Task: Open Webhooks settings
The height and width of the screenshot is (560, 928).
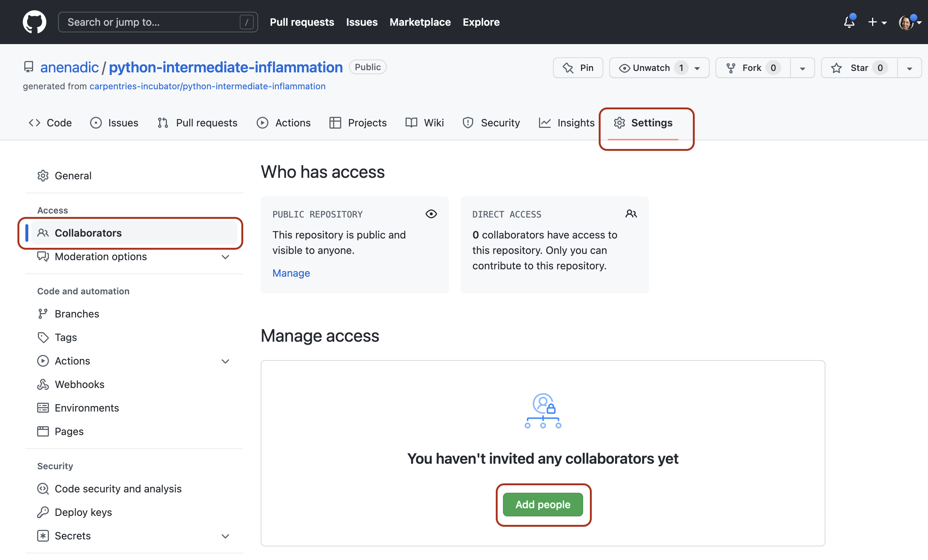Action: (x=80, y=384)
